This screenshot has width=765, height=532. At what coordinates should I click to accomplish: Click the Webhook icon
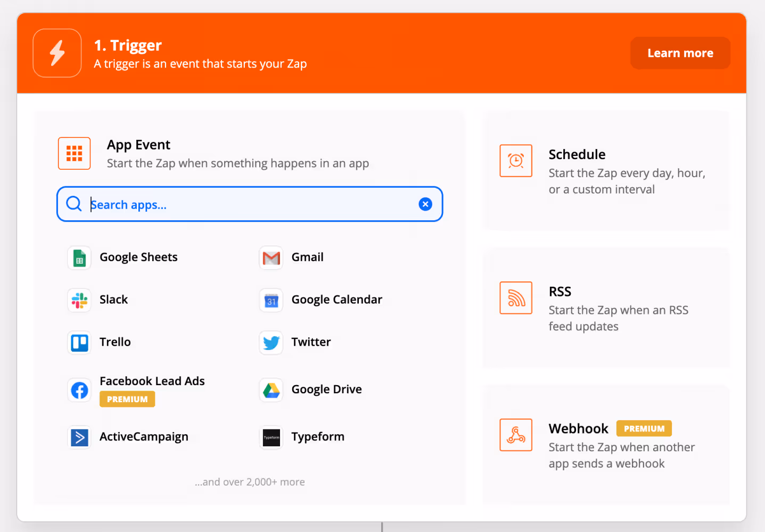(516, 435)
